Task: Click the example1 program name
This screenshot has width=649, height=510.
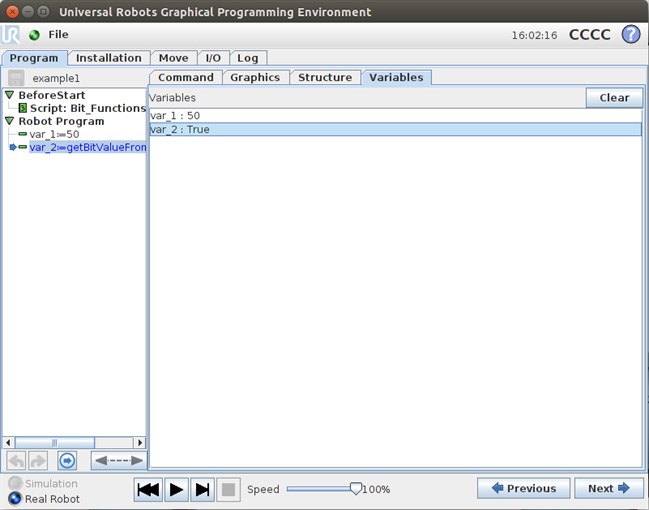Action: (x=56, y=78)
